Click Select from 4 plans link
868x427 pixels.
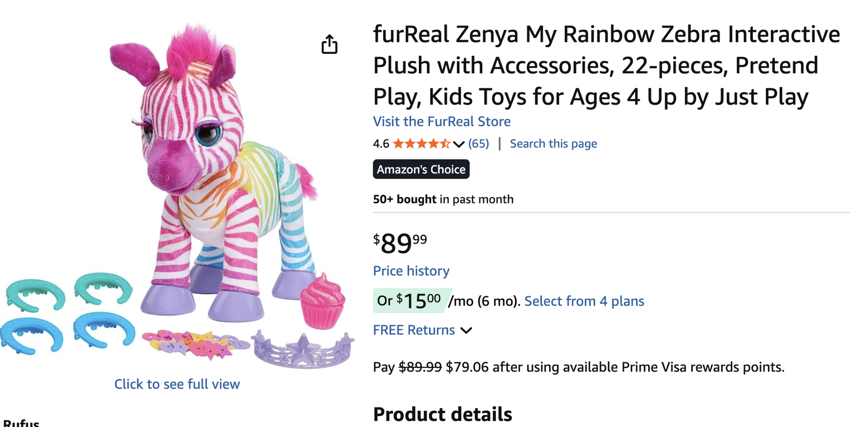tap(584, 301)
